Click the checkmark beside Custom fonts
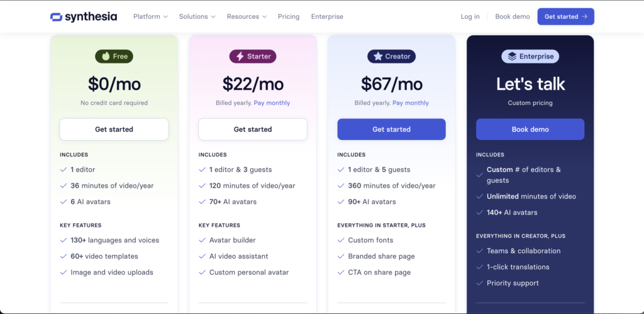 pos(340,241)
